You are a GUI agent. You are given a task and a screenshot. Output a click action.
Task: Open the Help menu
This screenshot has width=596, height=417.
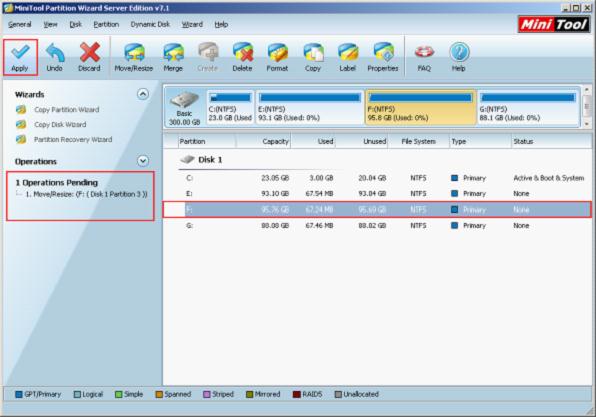[x=221, y=24]
